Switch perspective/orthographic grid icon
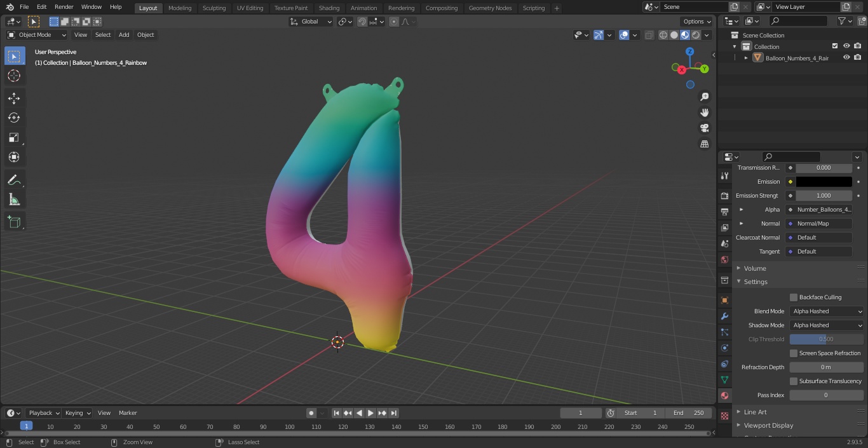 tap(705, 144)
